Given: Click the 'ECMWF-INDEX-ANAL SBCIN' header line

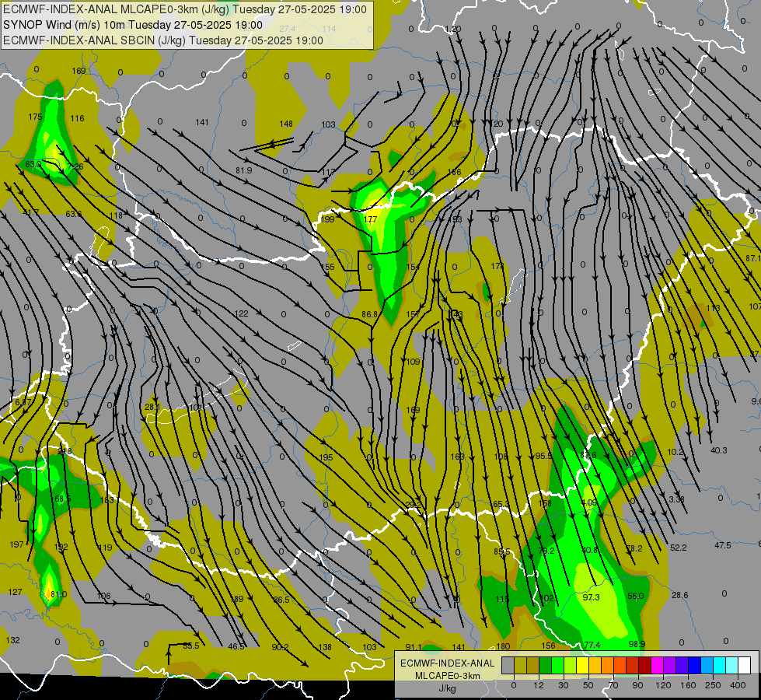Looking at the screenshot, I should tap(163, 40).
